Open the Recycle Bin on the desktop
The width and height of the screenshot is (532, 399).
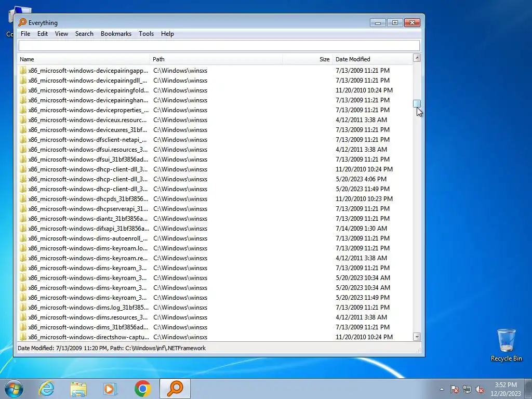(506, 345)
